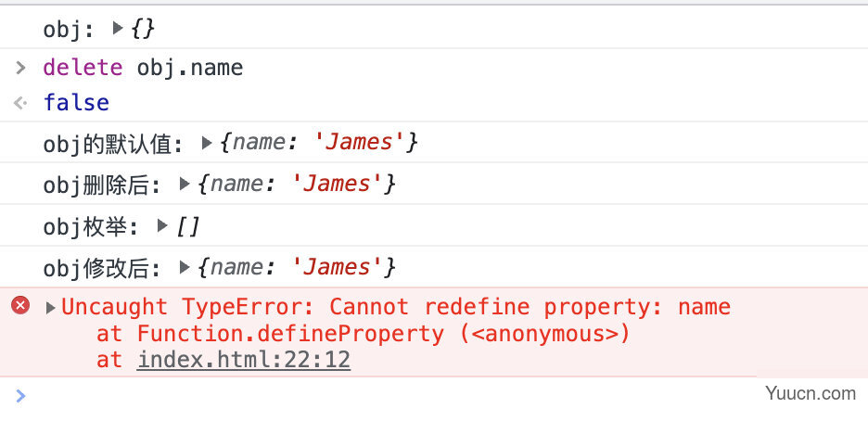Open the index.html:22:12 source link
868x421 pixels.
pos(244,360)
